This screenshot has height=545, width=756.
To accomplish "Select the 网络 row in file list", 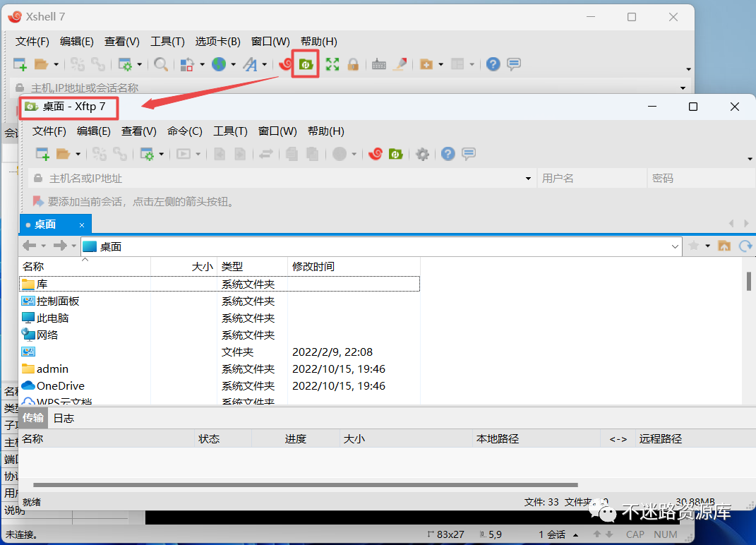I will (220, 335).
